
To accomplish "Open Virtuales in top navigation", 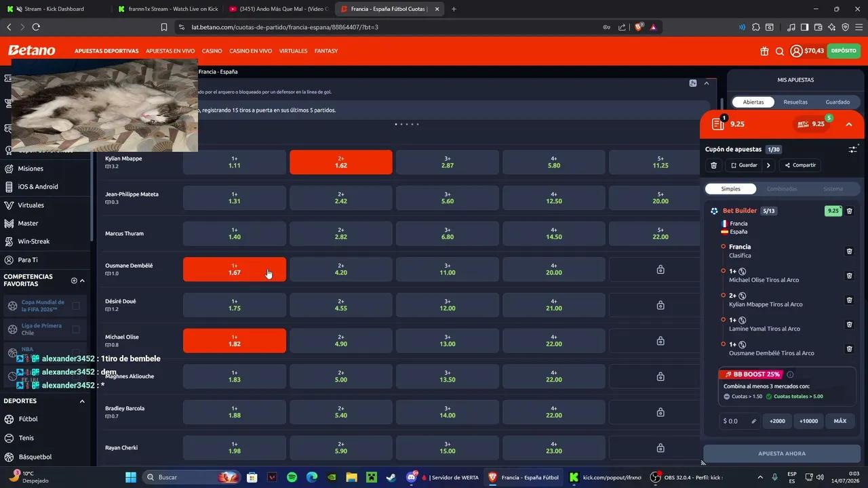I will (x=293, y=51).
